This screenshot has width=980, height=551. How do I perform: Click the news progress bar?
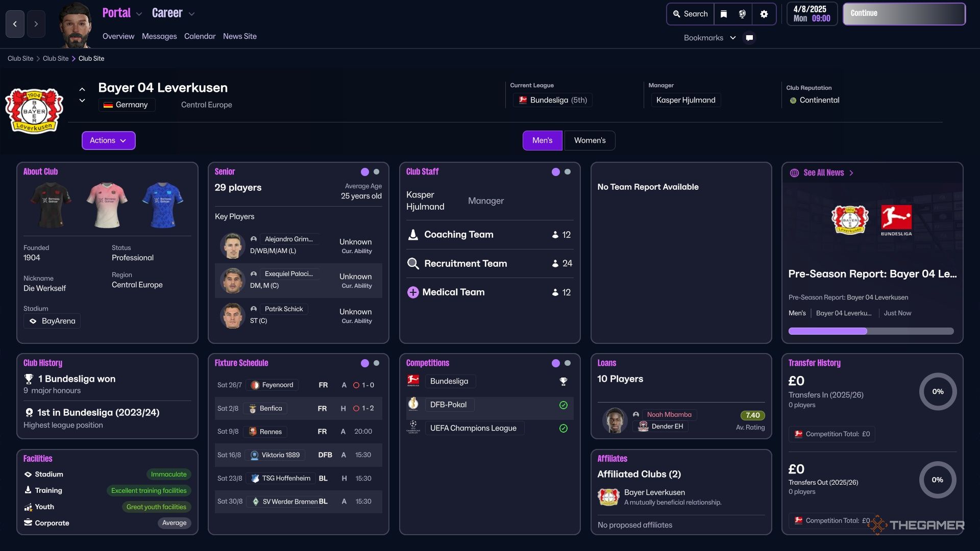coord(871,331)
